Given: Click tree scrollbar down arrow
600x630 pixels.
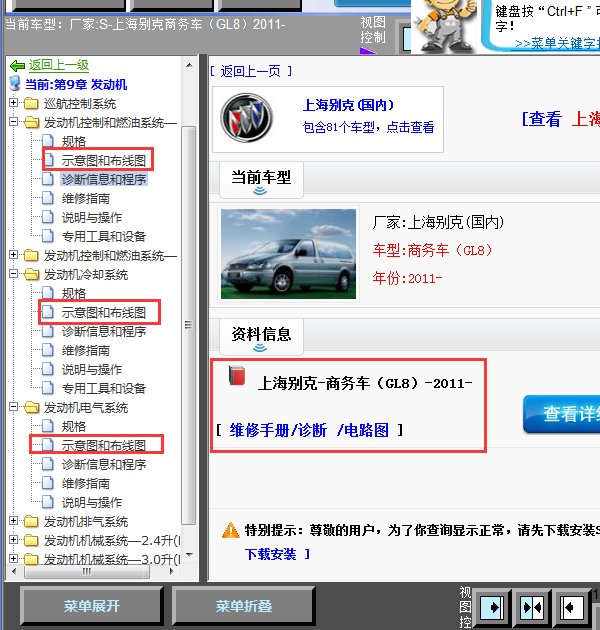Looking at the screenshot, I should click(189, 554).
